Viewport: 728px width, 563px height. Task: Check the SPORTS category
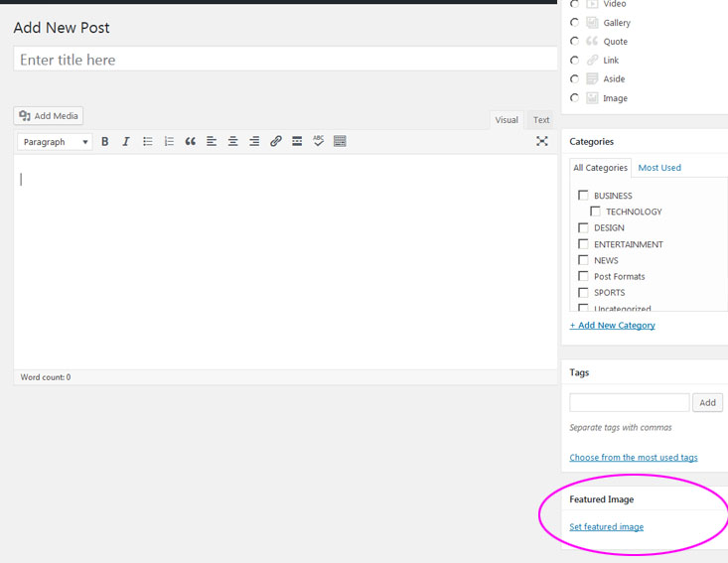coord(583,292)
